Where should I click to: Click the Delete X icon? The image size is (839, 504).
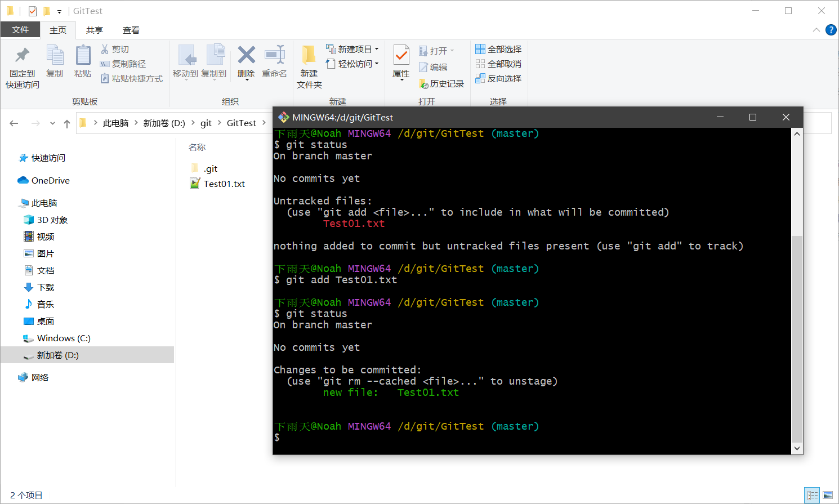coord(246,55)
